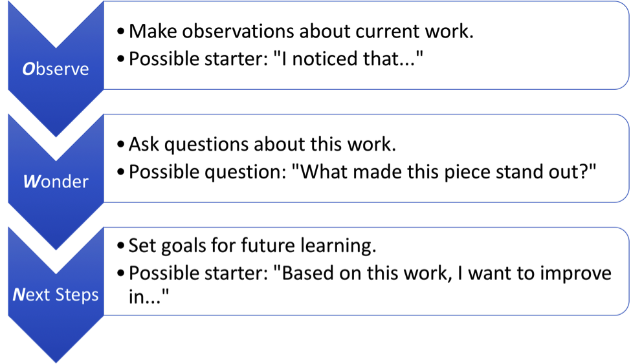Click the arrow tip below Wonder

56,245
